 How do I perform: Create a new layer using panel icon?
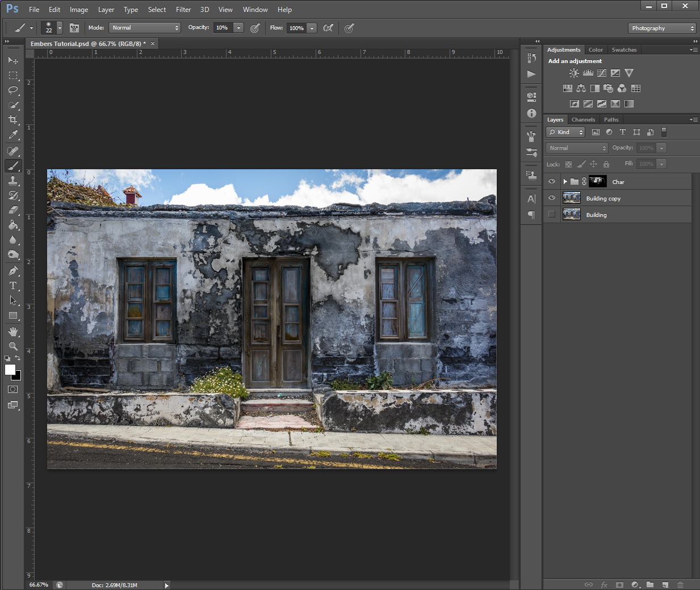tap(665, 584)
